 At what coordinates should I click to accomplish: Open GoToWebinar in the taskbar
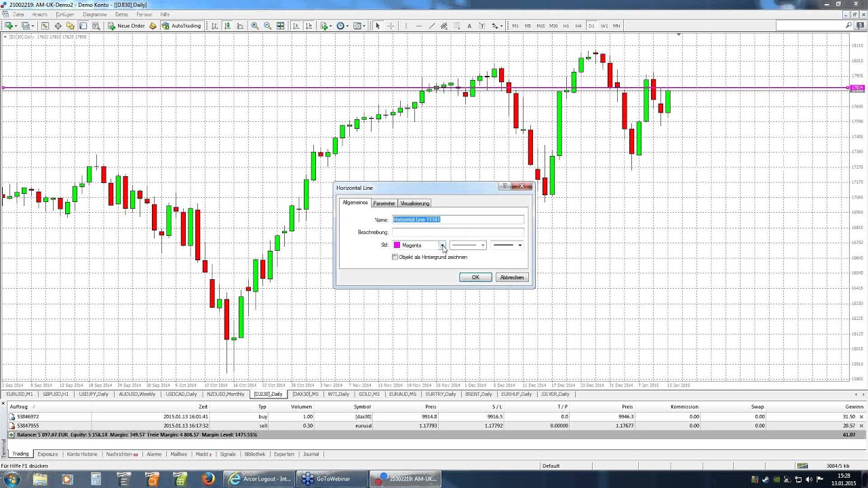click(x=332, y=479)
